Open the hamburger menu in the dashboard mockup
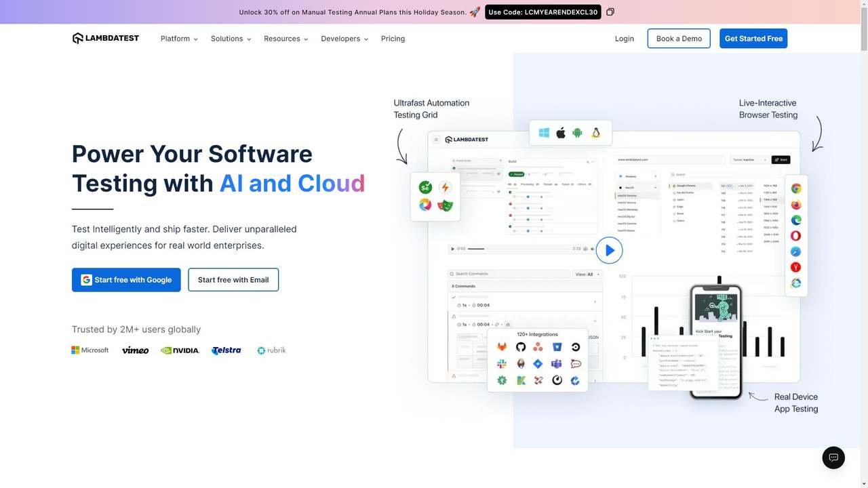This screenshot has height=488, width=868. coord(437,140)
